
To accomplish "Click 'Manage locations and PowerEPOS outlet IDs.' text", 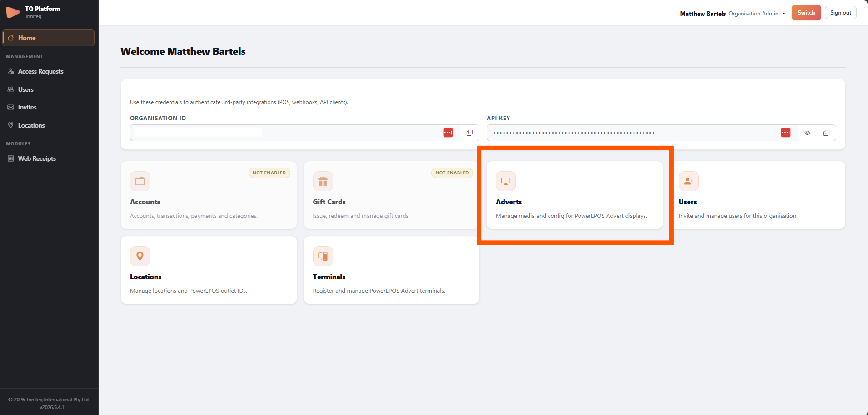I will point(189,291).
